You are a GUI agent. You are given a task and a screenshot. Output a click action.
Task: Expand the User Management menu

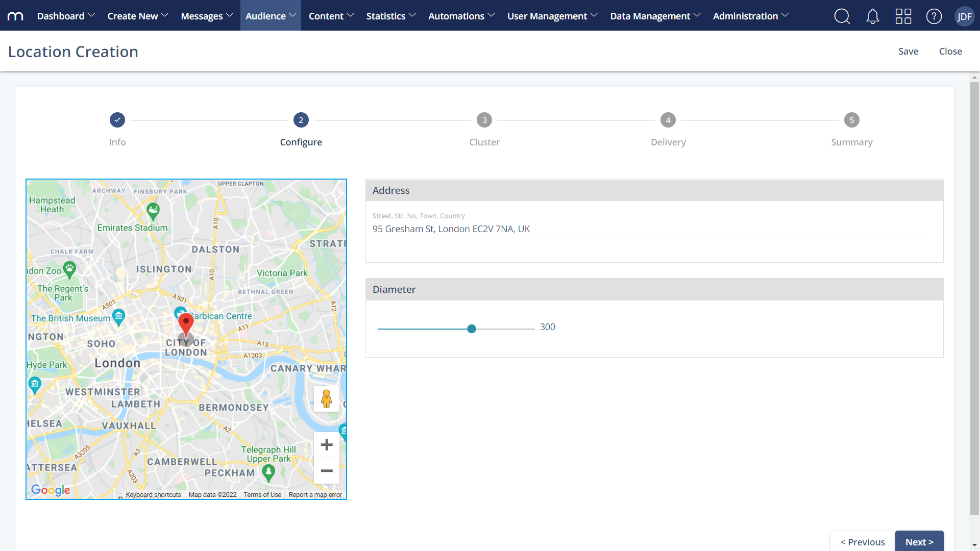pos(552,16)
